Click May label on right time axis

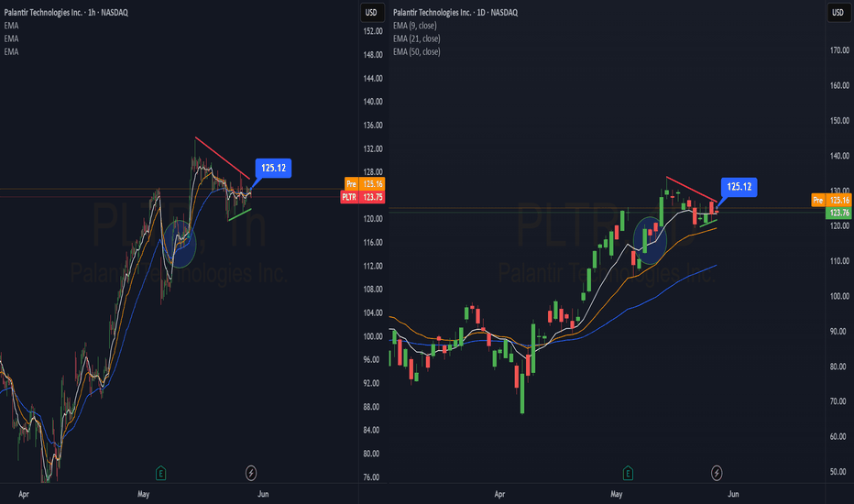coord(617,494)
